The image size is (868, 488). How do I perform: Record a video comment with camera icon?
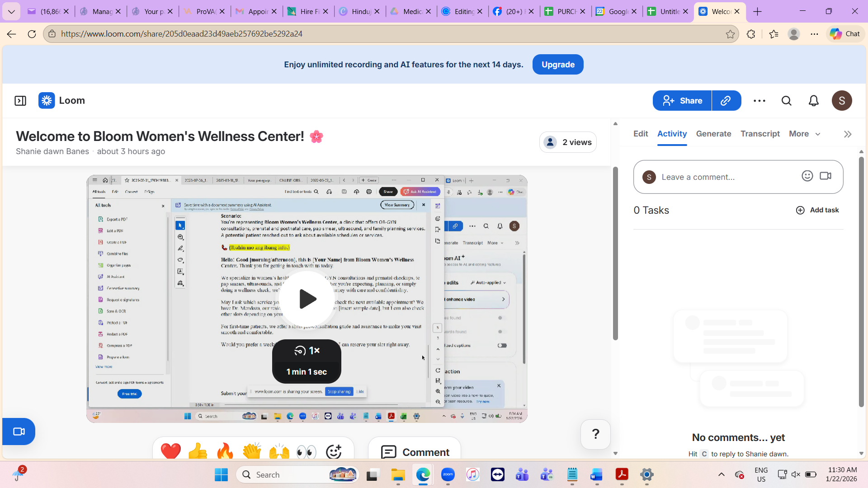coord(826,176)
